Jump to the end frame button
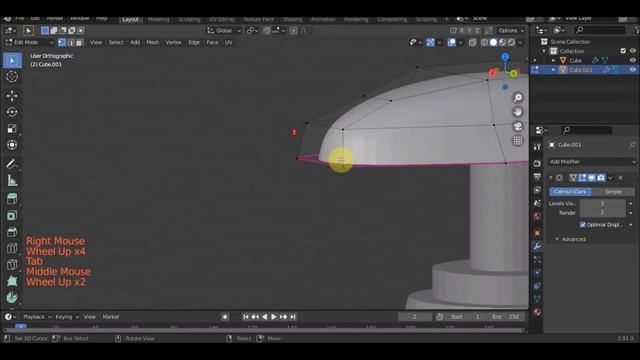Image resolution: width=640 pixels, height=360 pixels. 293,317
